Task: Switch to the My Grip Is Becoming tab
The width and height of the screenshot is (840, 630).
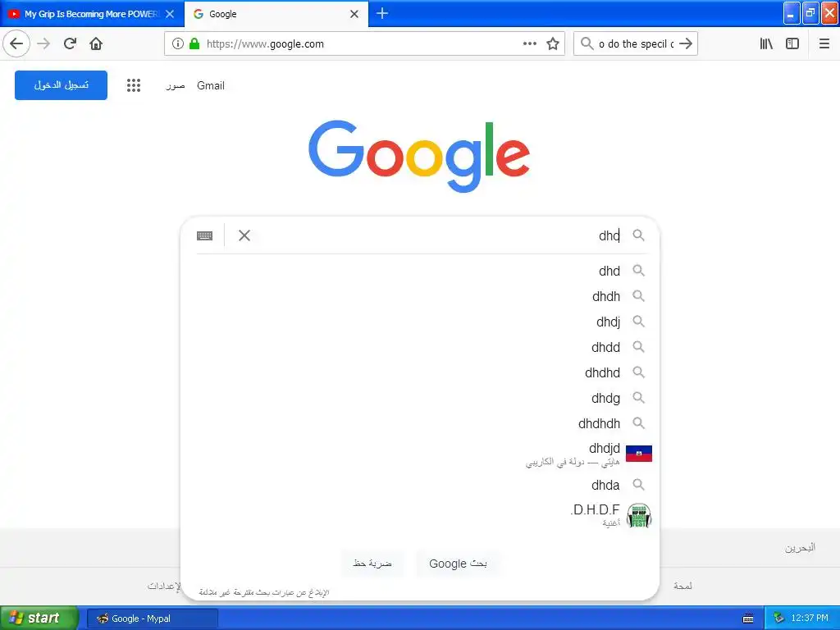Action: click(92, 14)
